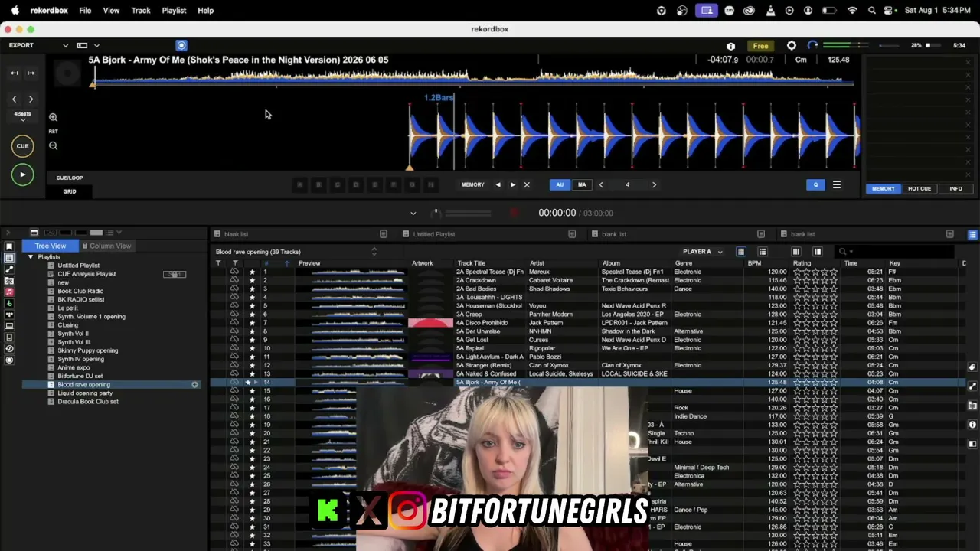Open the Apple menu
The image size is (980, 551).
pos(15,11)
